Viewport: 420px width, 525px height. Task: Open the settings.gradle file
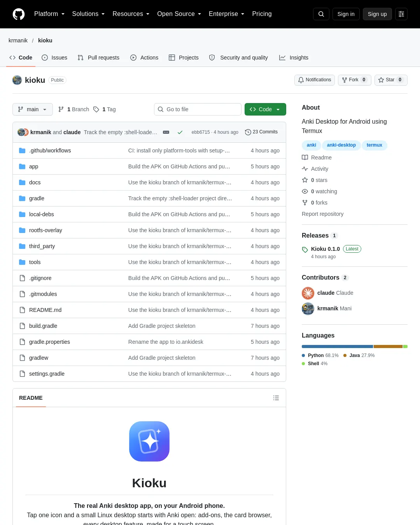click(47, 374)
